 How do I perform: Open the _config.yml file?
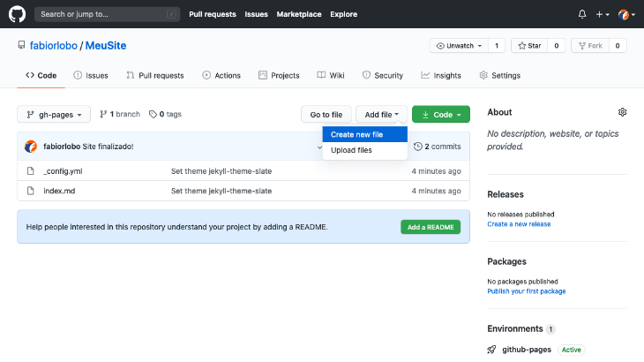click(x=63, y=171)
